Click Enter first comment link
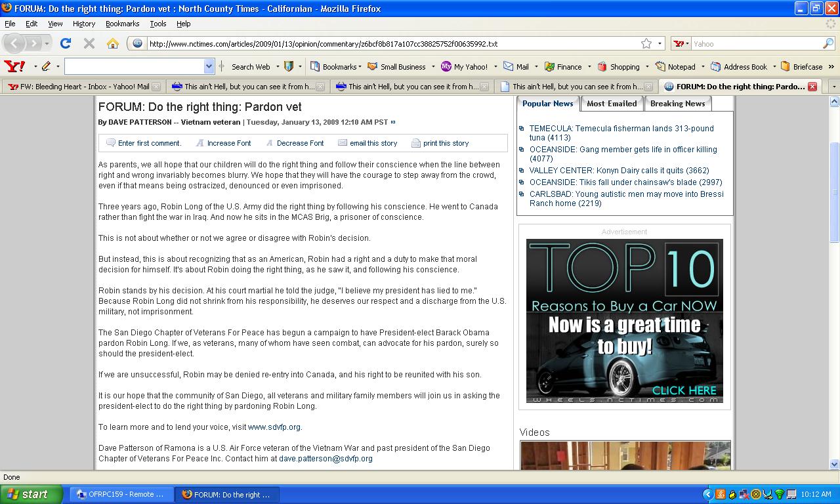 click(149, 143)
